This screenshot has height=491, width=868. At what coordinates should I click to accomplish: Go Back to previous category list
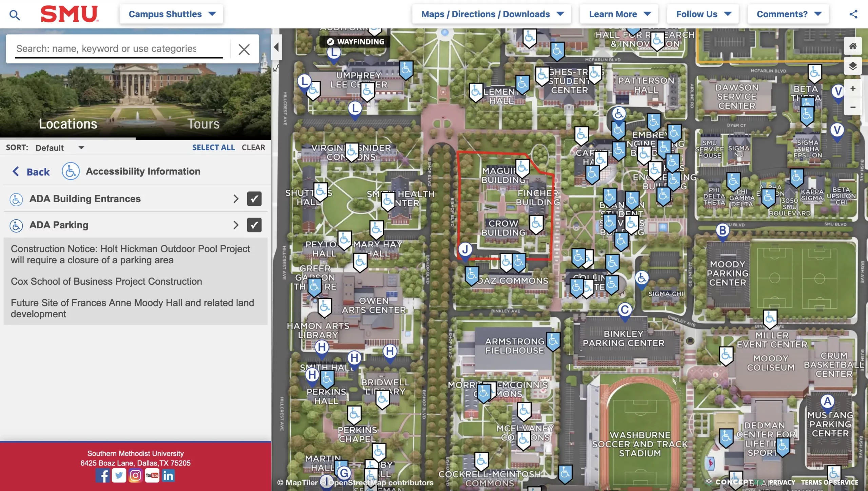(31, 172)
